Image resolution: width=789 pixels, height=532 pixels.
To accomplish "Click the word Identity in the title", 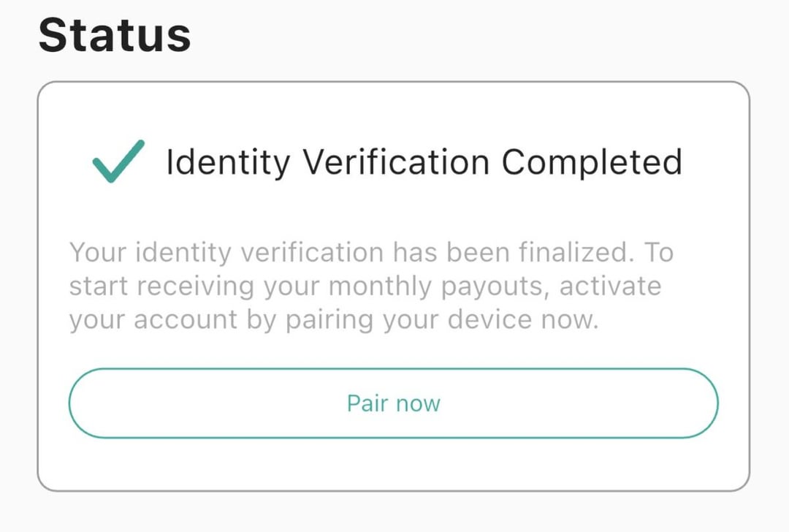I will pos(227,162).
